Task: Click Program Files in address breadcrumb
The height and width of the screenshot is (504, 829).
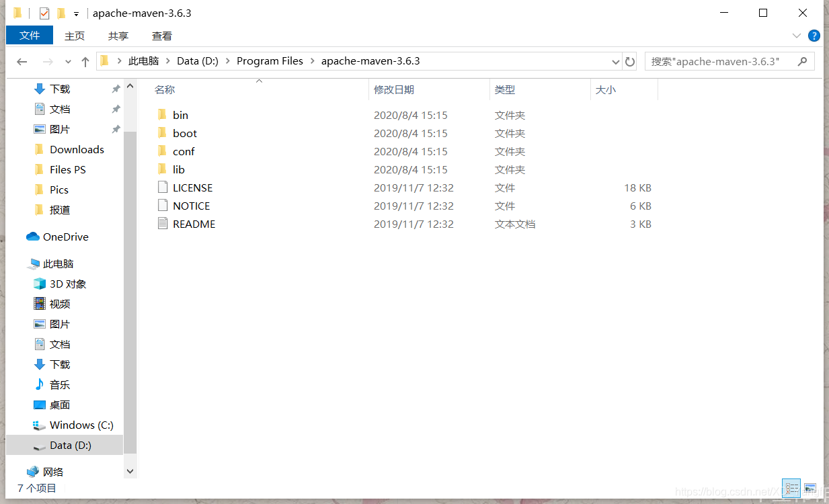Action: point(270,61)
